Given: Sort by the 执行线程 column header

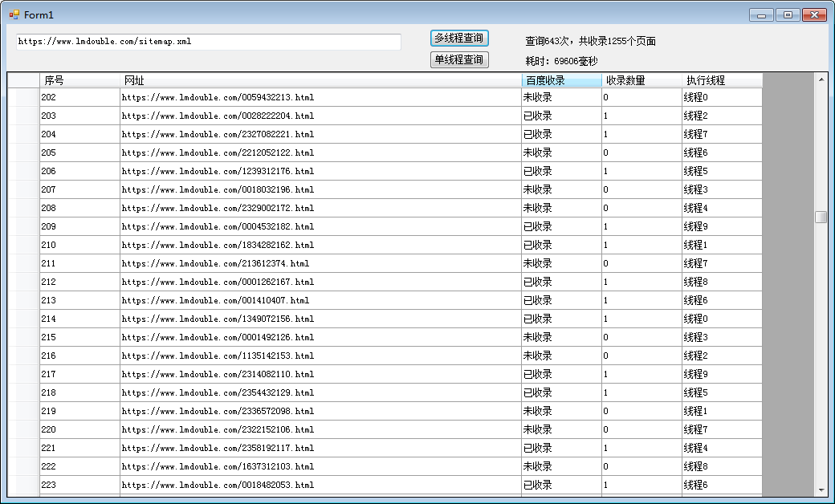Looking at the screenshot, I should click(x=722, y=80).
